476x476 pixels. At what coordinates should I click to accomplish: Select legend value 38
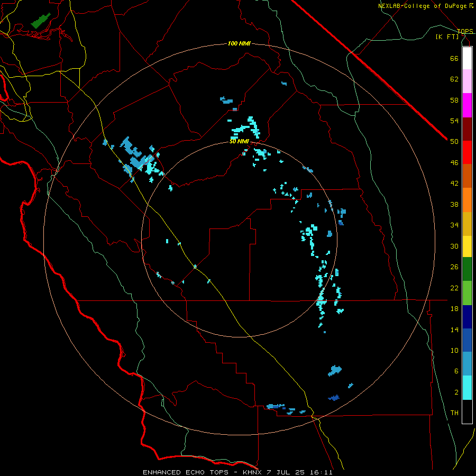[454, 204]
